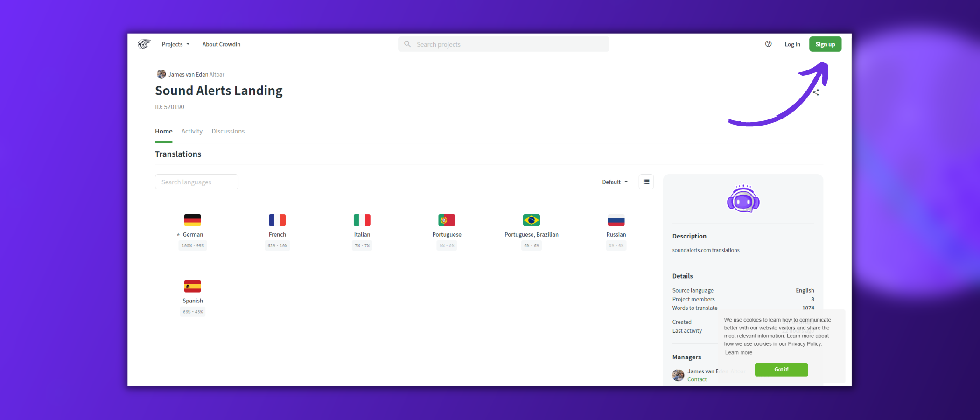The width and height of the screenshot is (980, 420).
Task: Click the Crowdin logo icon
Action: pos(144,44)
